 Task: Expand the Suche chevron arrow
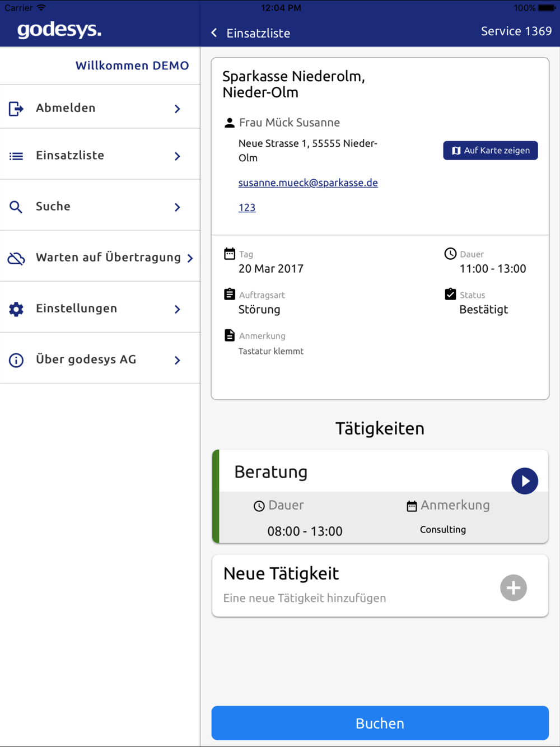[178, 207]
